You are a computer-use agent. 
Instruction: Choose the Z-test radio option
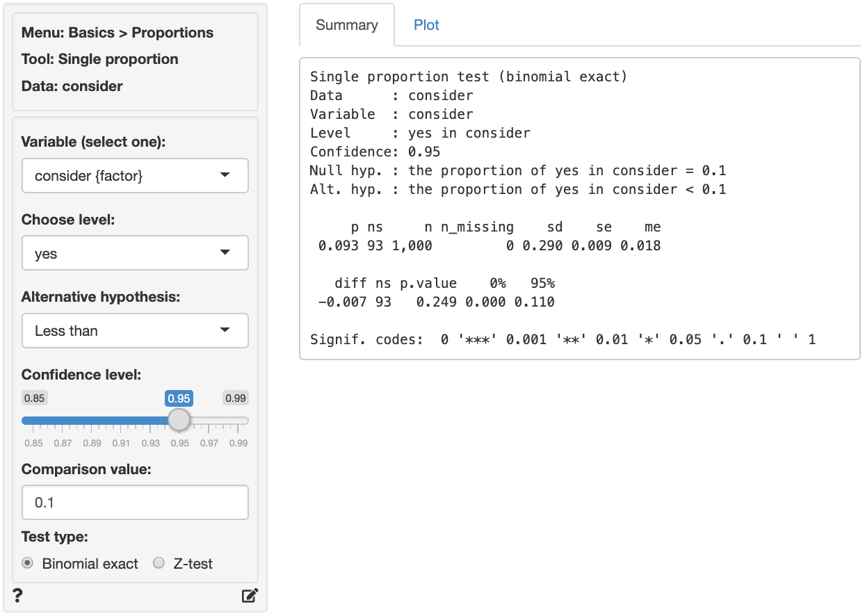coord(159,563)
